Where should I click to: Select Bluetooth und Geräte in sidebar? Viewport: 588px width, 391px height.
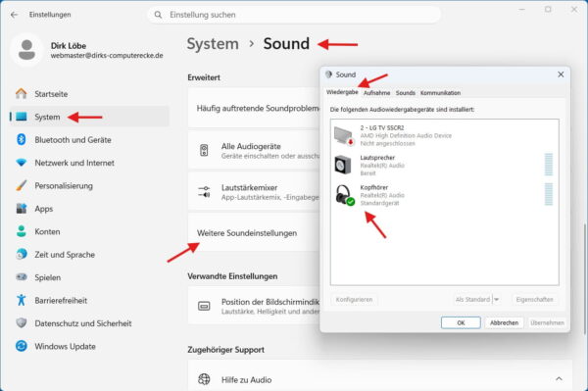coord(89,140)
